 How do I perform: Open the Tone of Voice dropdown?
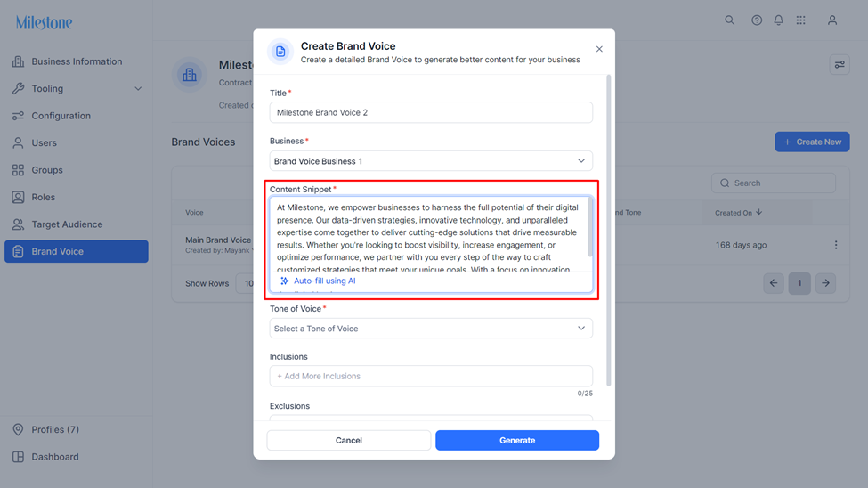coord(431,329)
